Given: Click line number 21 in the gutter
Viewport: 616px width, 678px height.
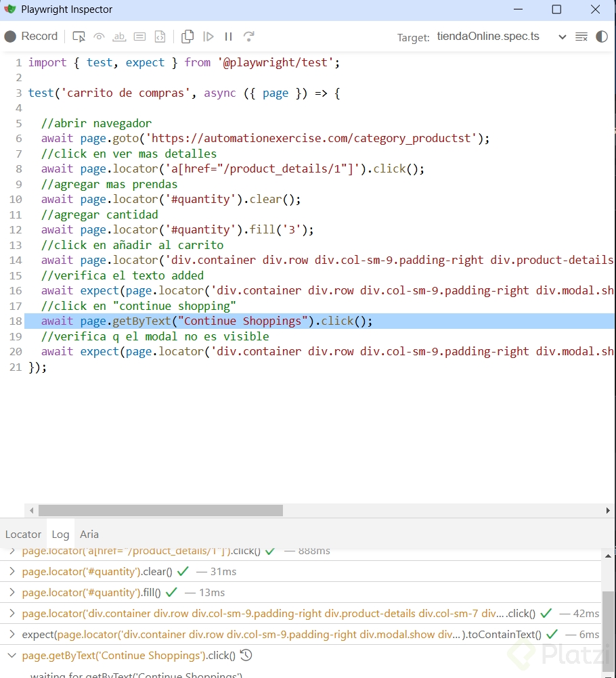Looking at the screenshot, I should click(x=16, y=367).
